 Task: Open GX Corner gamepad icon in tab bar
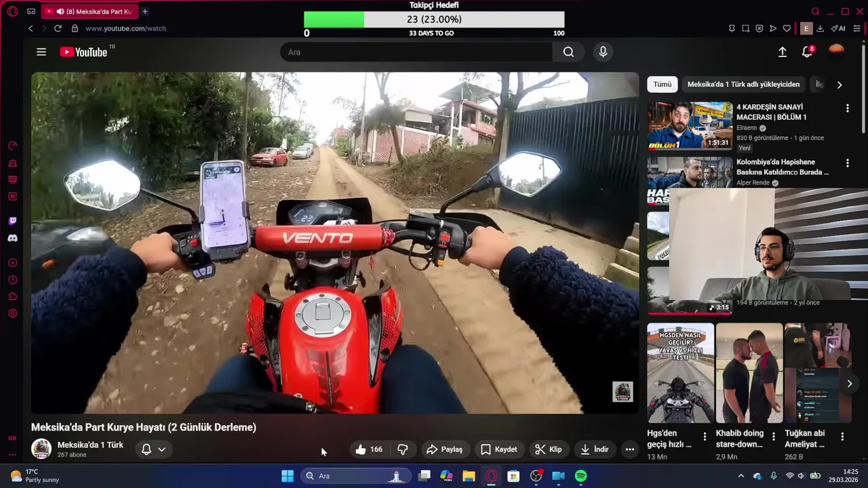[x=31, y=12]
